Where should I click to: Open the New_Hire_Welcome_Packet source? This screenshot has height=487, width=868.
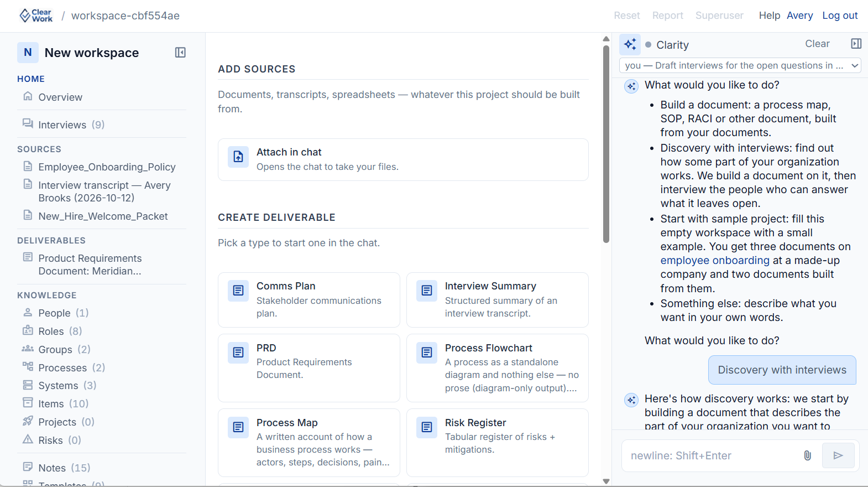pyautogui.click(x=102, y=216)
